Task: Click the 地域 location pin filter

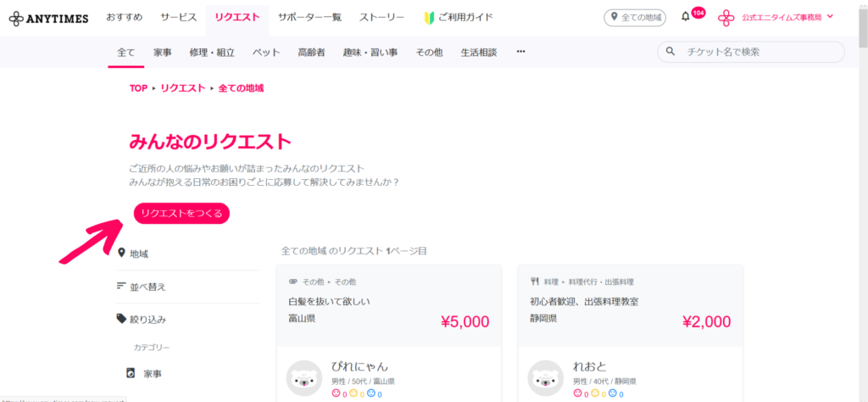Action: pos(121,253)
